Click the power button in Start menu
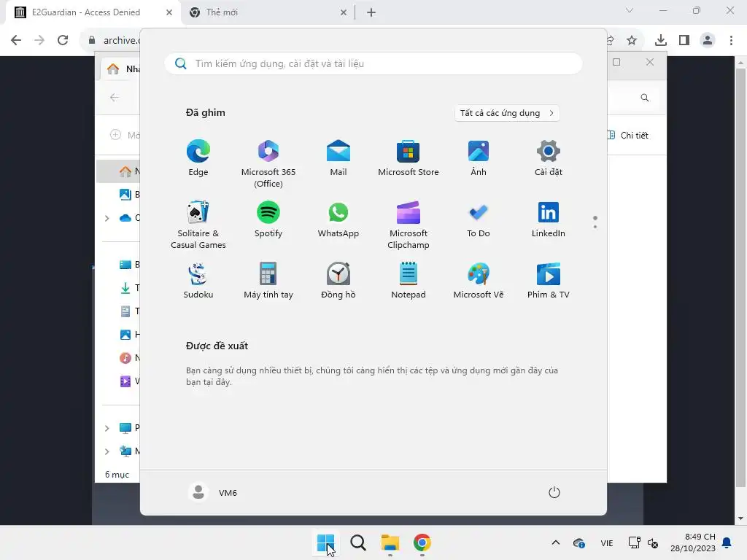747x560 pixels. coord(554,492)
